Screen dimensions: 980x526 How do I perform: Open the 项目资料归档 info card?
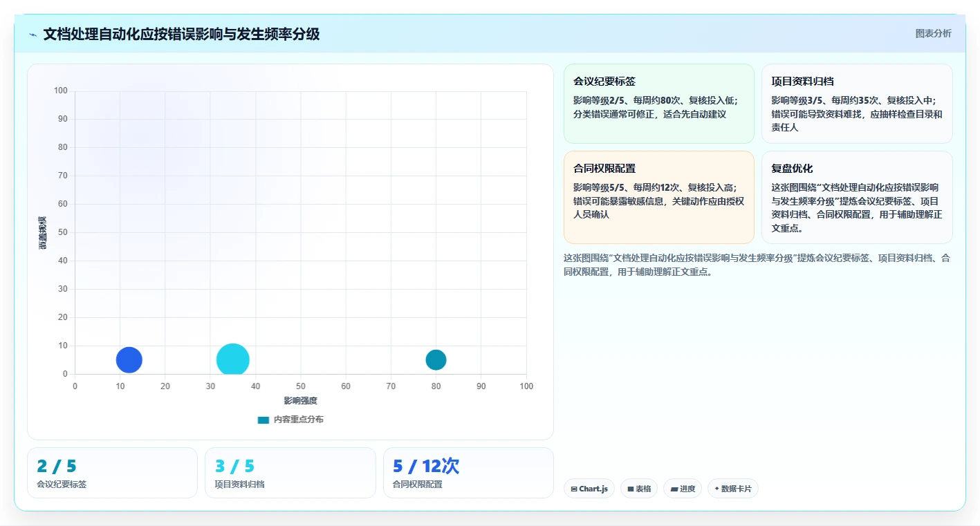[857, 104]
